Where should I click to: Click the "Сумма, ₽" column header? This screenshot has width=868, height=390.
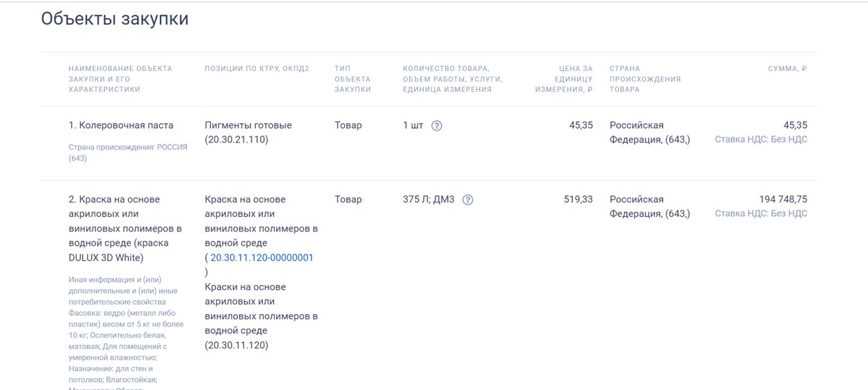click(x=787, y=69)
